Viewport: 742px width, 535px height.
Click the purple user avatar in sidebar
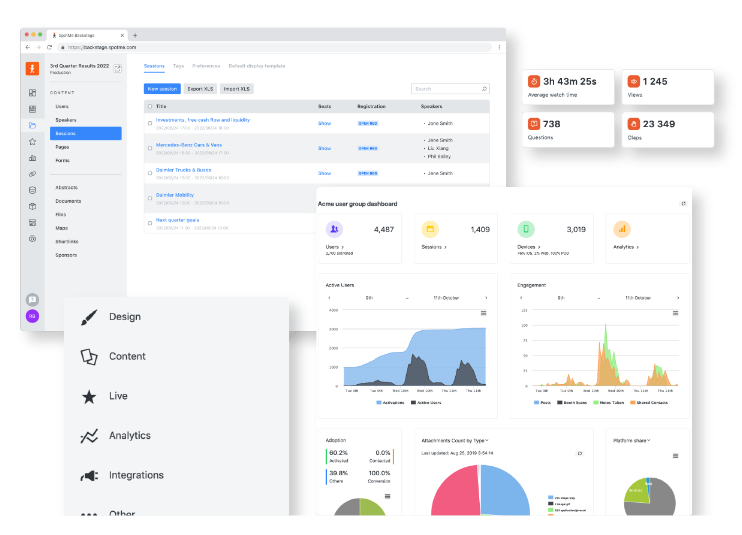coord(32,316)
